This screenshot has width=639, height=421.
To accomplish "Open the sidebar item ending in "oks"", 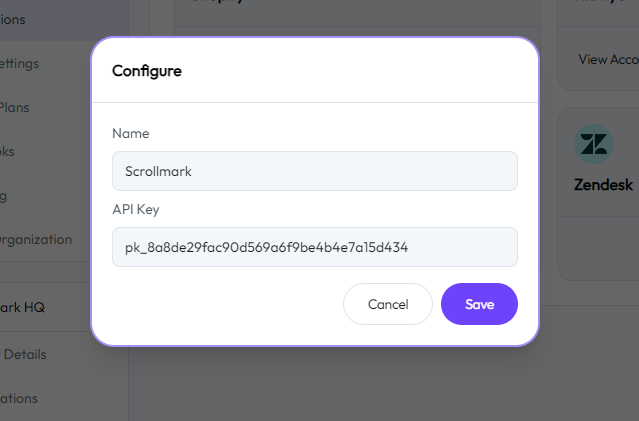I will [8, 152].
